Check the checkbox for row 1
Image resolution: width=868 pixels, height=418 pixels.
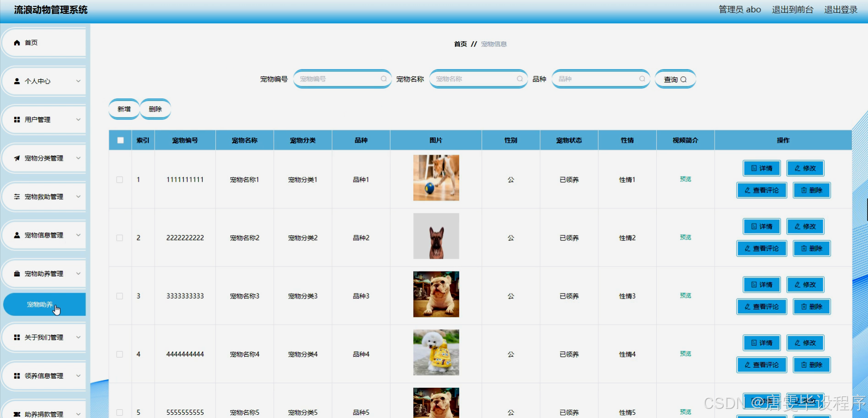tap(119, 179)
